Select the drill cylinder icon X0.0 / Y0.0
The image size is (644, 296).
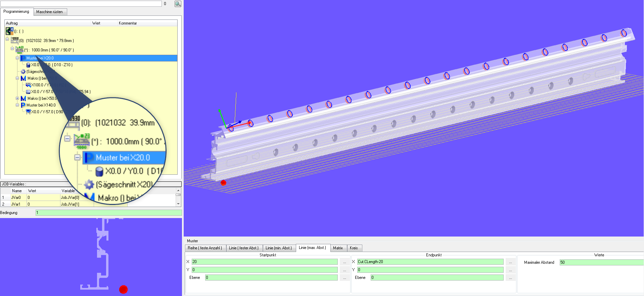(28, 65)
